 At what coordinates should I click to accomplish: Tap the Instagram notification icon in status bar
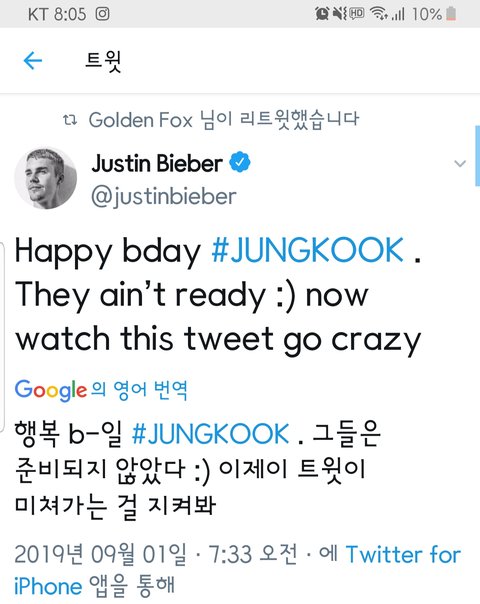102,14
